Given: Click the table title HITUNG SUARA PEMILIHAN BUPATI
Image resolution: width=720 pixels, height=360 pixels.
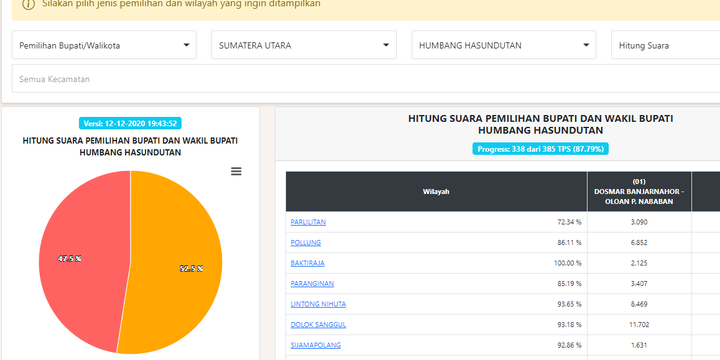Looking at the screenshot, I should 540,124.
